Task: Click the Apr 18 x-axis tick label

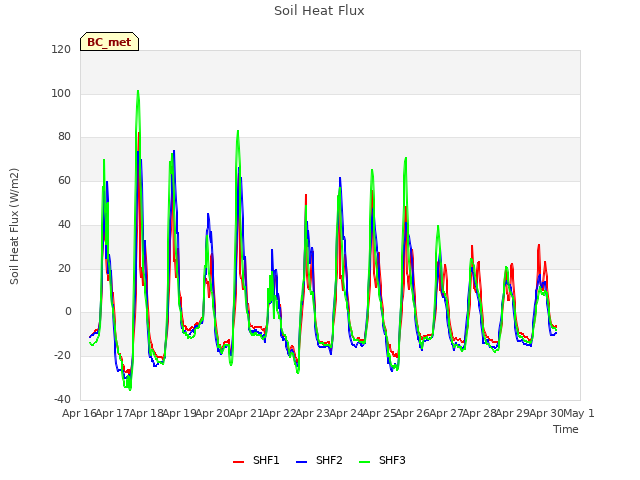Action: point(146,413)
